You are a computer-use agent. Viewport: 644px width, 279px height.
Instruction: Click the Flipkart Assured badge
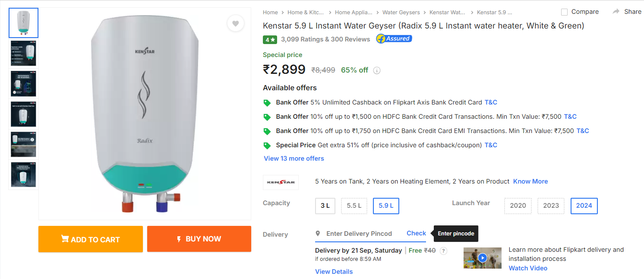[x=394, y=39]
